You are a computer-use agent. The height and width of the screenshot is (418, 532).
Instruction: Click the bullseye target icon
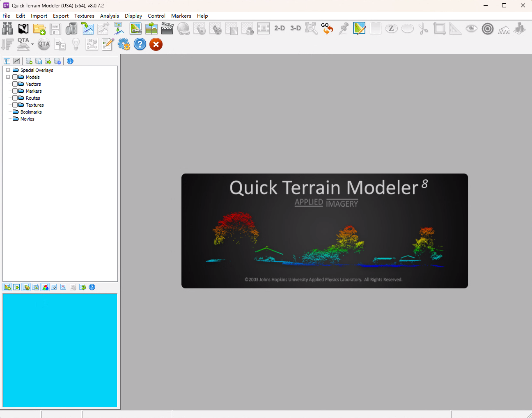click(x=488, y=28)
